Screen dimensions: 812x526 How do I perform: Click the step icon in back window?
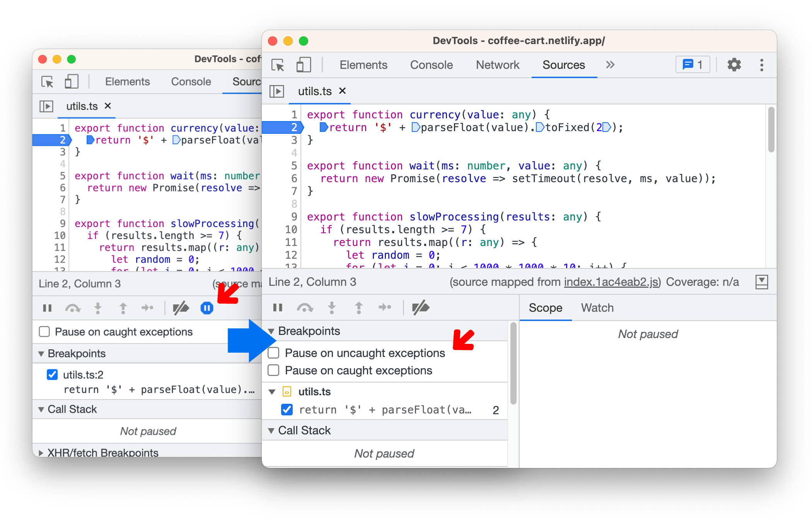[x=147, y=308]
